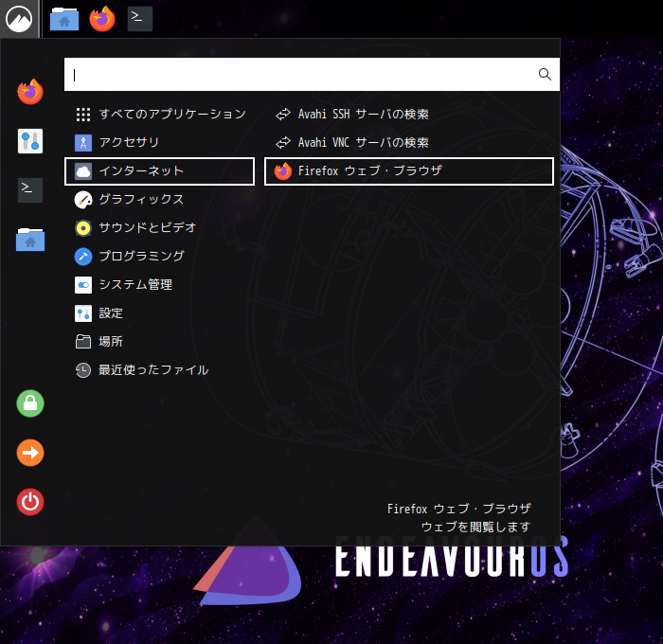Click the sliders icon beside 設定
The image size is (663, 644).
click(83, 313)
